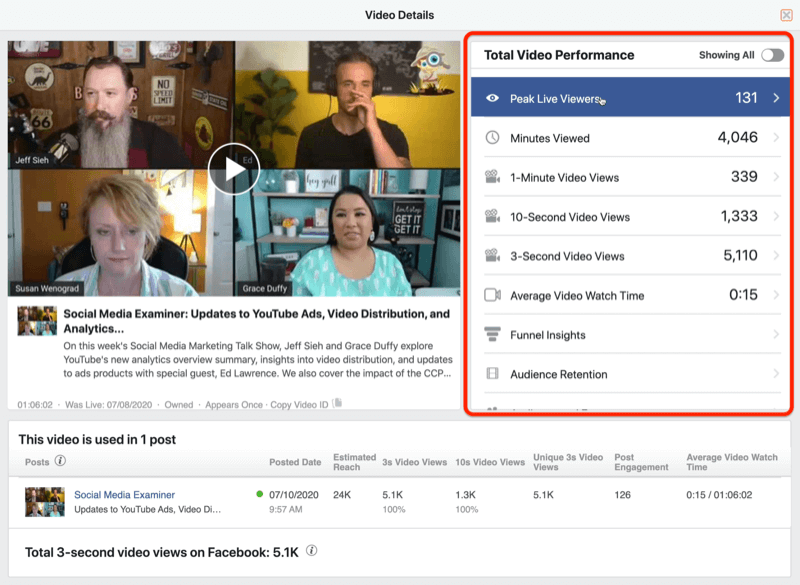Click the 07/10/2020 posted date
Viewport: 800px width, 585px height.
[293, 495]
